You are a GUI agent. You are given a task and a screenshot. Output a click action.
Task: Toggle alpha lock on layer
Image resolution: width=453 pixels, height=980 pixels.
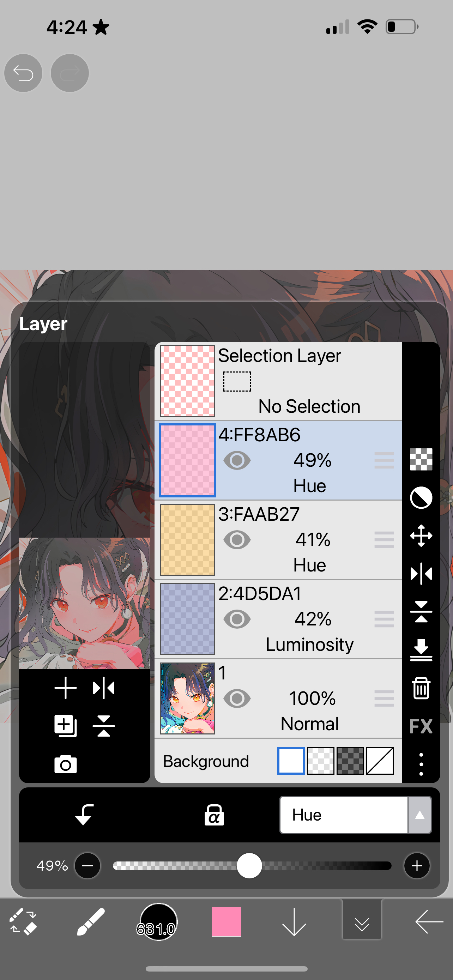(214, 815)
